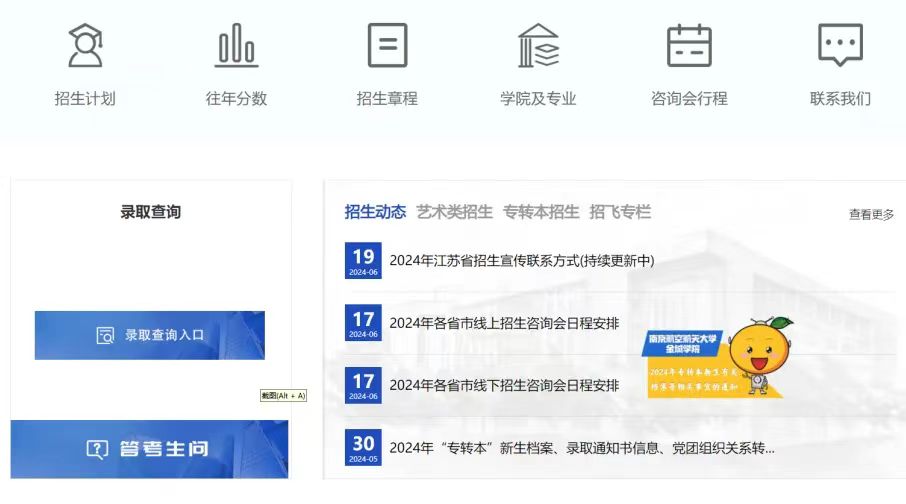Click the 咨询会行程 calendar icon
The width and height of the screenshot is (906, 504).
689,45
